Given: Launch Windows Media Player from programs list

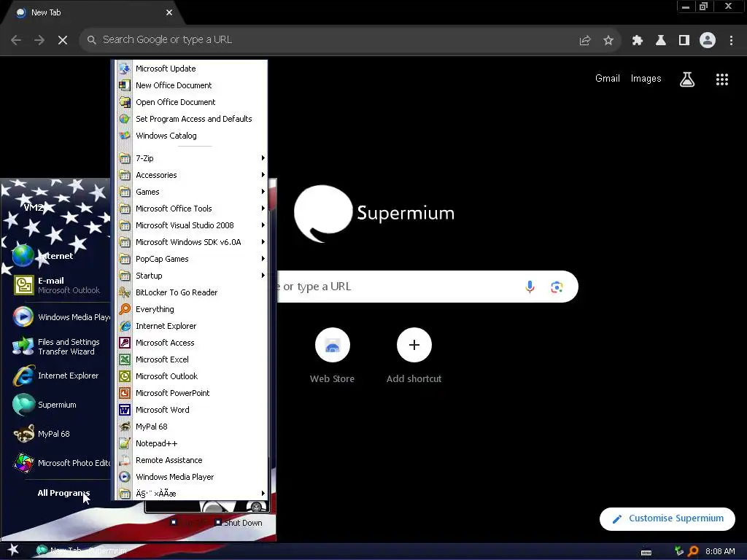Looking at the screenshot, I should pos(192,477).
